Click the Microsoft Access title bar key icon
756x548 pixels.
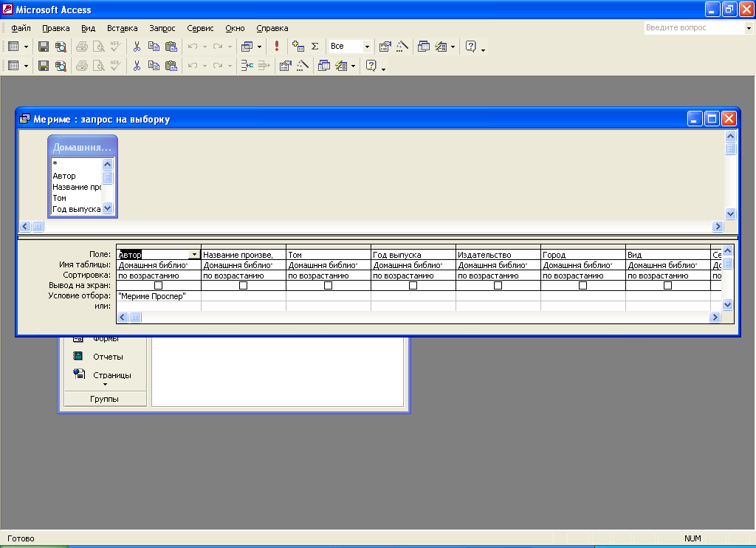tap(7, 9)
